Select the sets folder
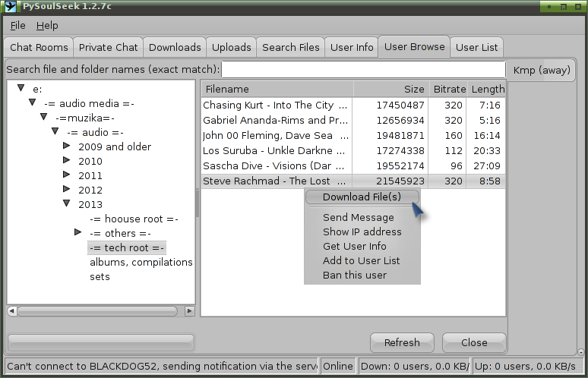588x378 pixels. coord(100,277)
